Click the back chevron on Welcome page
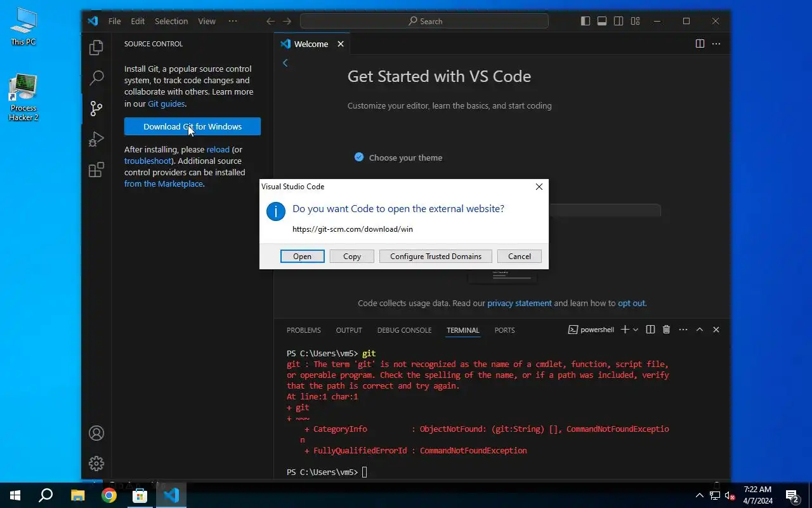The width and height of the screenshot is (812, 508). (285, 63)
